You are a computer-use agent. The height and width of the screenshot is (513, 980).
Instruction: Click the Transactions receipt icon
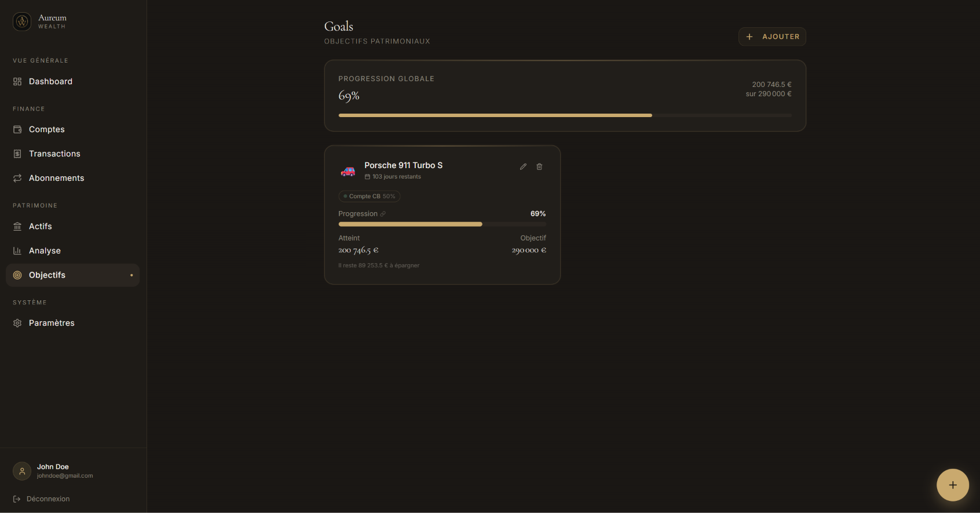(17, 154)
